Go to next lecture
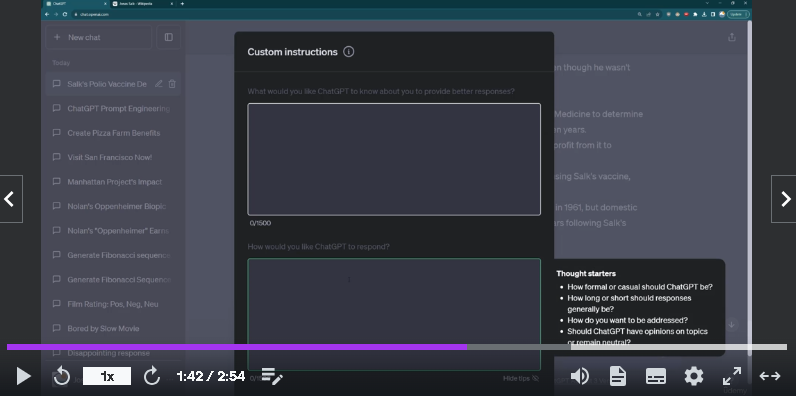Image resolution: width=796 pixels, height=396 pixels. coord(784,199)
